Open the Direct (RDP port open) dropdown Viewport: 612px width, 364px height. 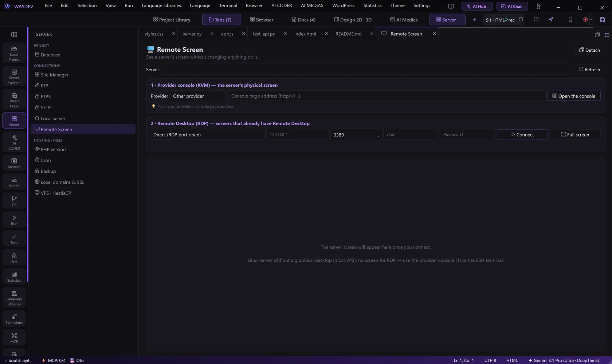click(x=207, y=135)
